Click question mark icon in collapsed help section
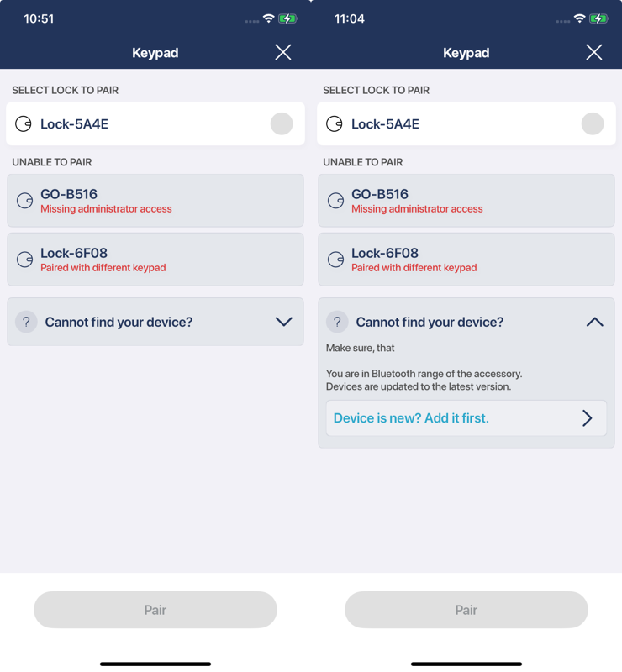Screen dimensions: 622x672 pos(26,322)
